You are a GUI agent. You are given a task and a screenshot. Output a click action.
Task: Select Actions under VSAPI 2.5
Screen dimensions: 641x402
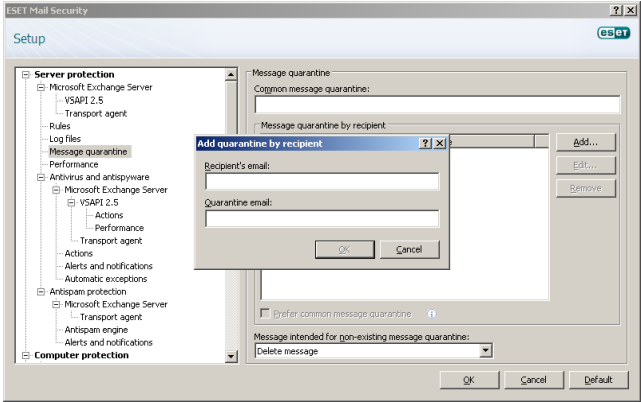point(109,215)
